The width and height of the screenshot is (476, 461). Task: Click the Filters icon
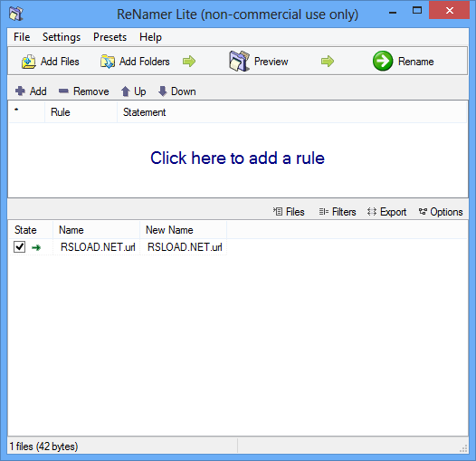[324, 212]
